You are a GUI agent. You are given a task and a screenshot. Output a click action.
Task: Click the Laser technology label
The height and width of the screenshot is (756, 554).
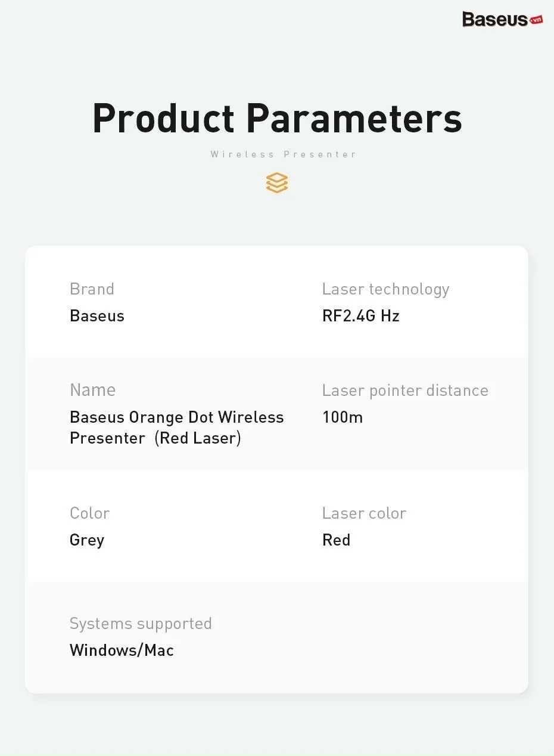click(x=385, y=289)
